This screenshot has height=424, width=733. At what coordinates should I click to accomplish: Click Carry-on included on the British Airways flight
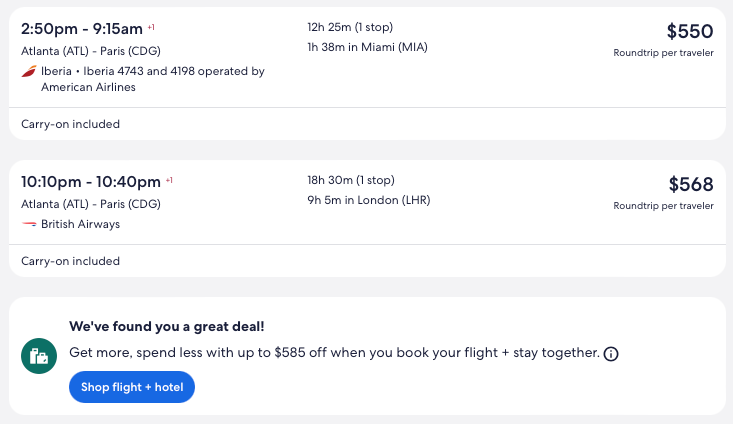[x=70, y=261]
